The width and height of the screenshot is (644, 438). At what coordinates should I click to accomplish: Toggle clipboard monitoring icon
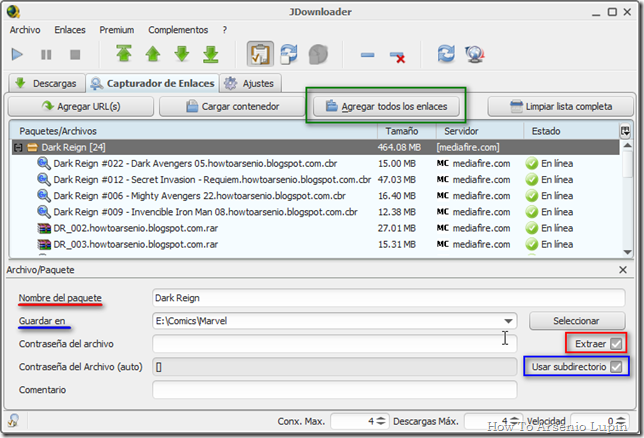[262, 54]
